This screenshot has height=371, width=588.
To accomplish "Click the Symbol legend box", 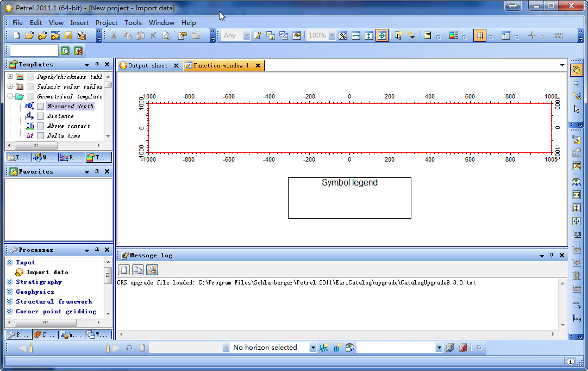I will [349, 198].
